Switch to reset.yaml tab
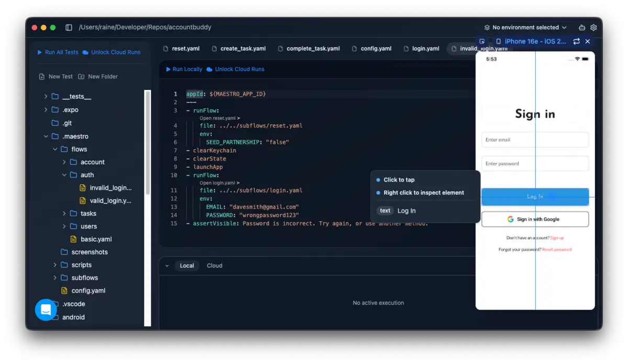 (181, 49)
